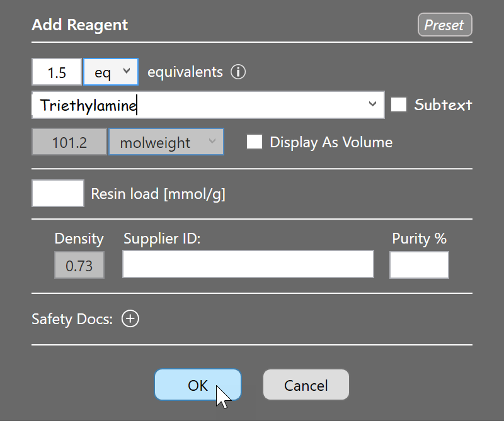The width and height of the screenshot is (504, 421).
Task: Expand the reagent name dropdown arrow
Action: click(372, 104)
